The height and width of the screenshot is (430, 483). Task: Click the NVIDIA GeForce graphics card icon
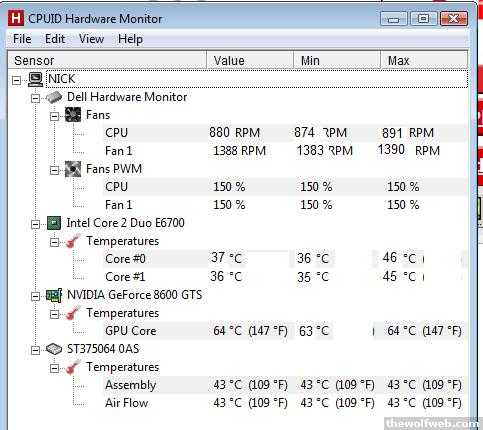54,295
